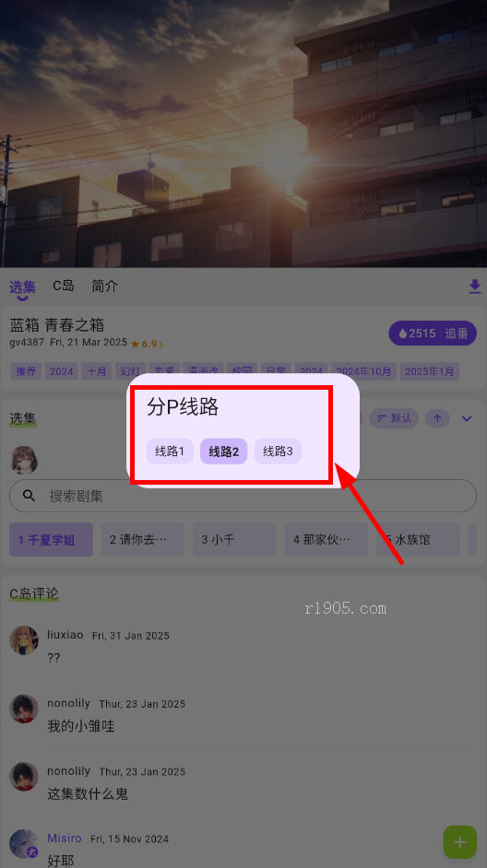This screenshot has height=868, width=487.
Task: Open the 简介 tab
Action: [105, 286]
